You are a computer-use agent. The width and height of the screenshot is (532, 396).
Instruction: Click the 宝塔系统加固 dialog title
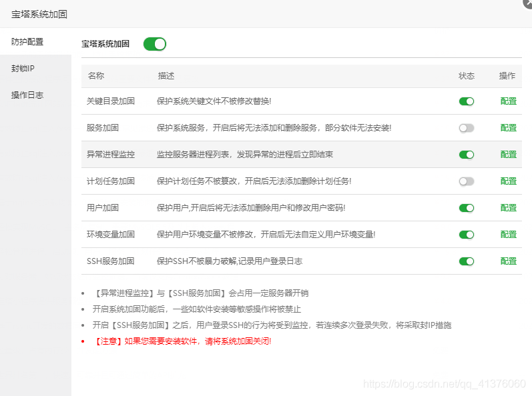[x=39, y=14]
